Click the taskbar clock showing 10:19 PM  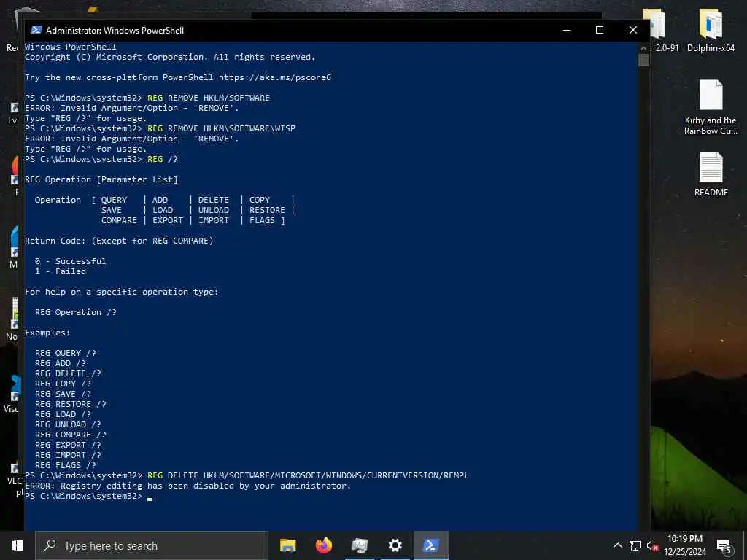pyautogui.click(x=684, y=545)
